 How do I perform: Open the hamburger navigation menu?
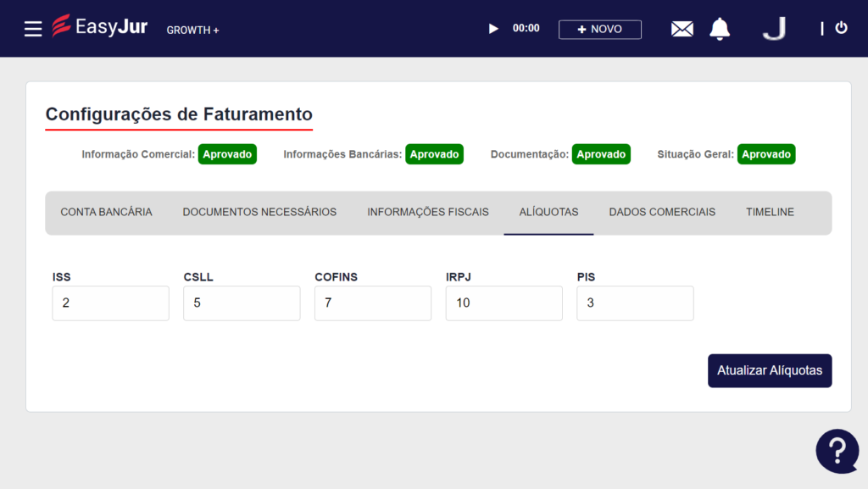point(33,29)
